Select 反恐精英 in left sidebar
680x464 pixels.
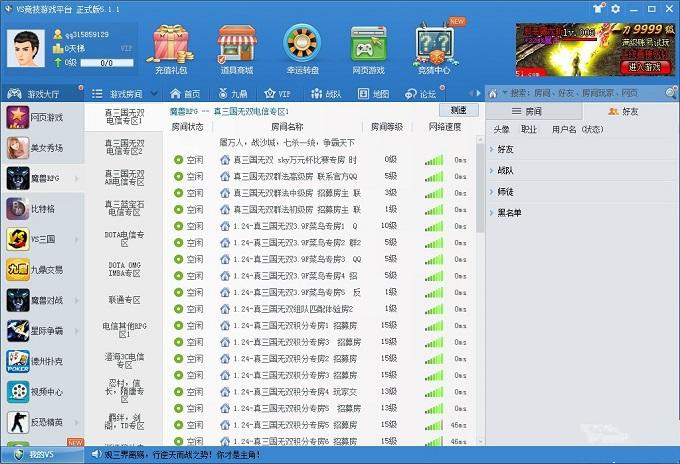[x=42, y=422]
